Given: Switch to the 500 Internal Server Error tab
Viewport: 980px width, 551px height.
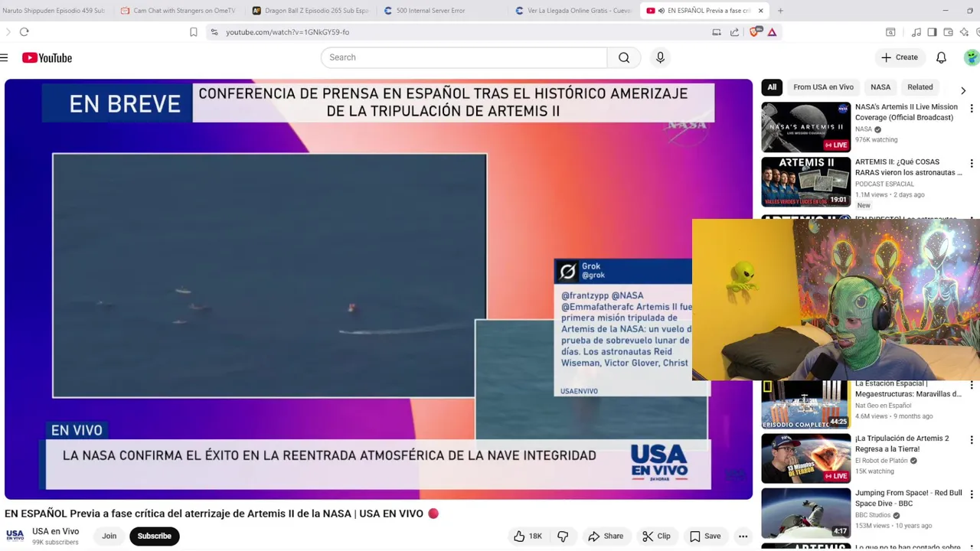Looking at the screenshot, I should [442, 11].
